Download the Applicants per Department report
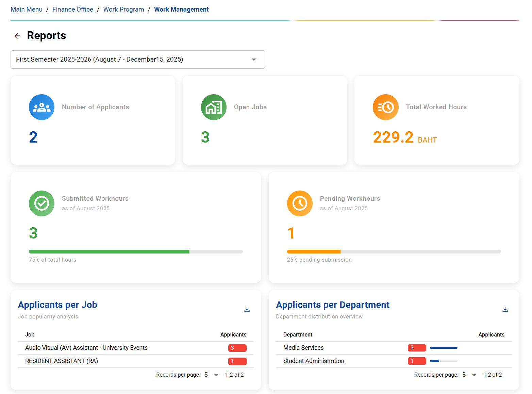The width and height of the screenshot is (532, 394). [505, 309]
